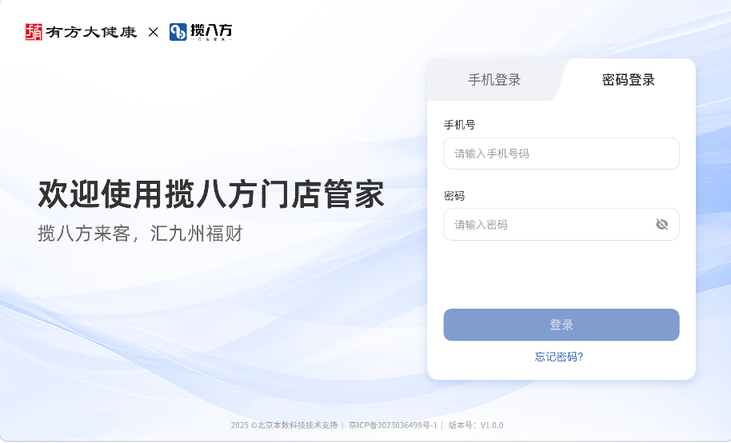Open the 忘记密码? link
This screenshot has width=731, height=443.
coord(559,357)
